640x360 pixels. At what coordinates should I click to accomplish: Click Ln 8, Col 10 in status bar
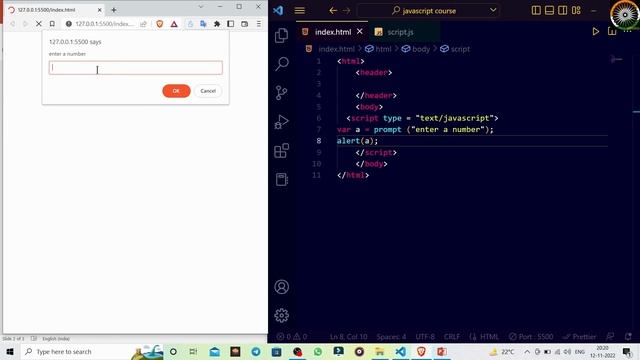tap(349, 337)
